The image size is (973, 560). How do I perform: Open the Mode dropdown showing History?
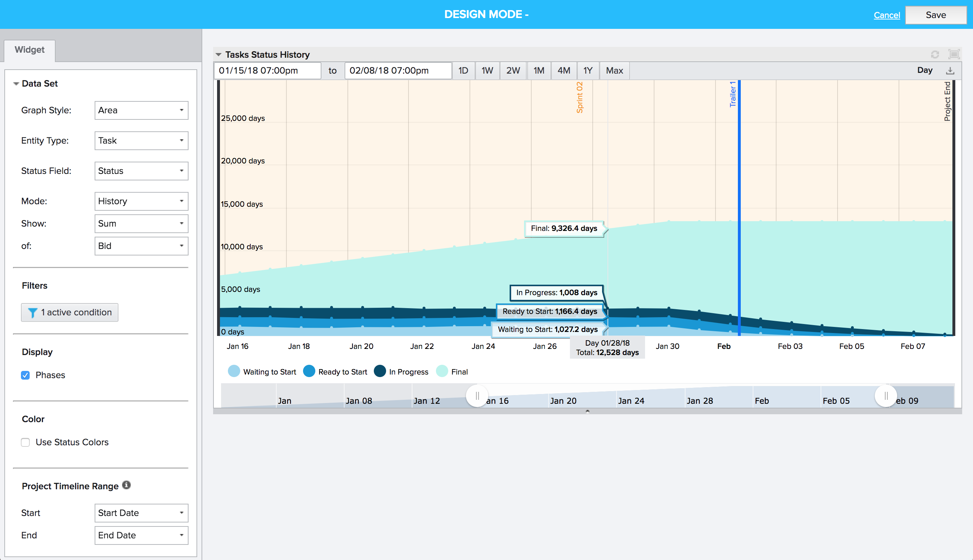tap(141, 201)
